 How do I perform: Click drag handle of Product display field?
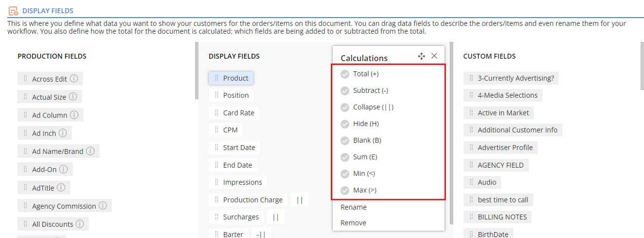[217, 78]
